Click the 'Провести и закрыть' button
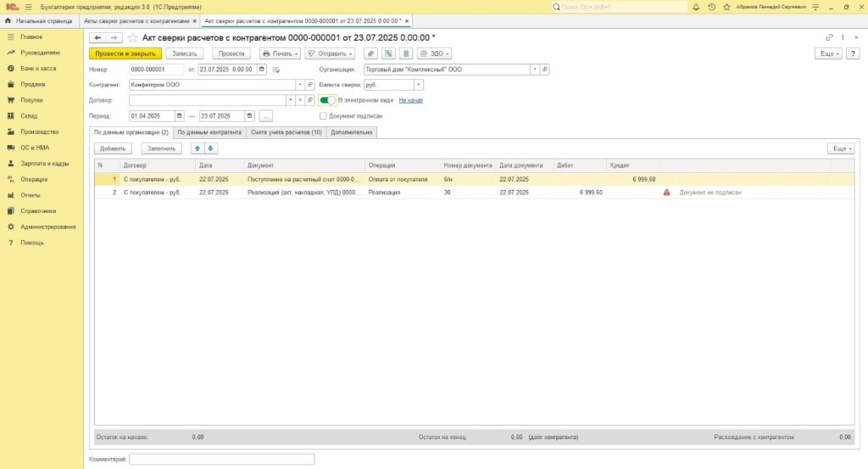 click(x=125, y=53)
